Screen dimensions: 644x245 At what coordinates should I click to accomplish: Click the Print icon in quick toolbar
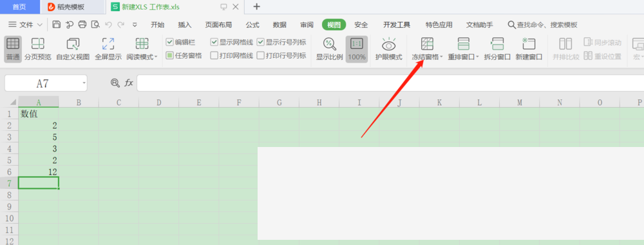(82, 24)
